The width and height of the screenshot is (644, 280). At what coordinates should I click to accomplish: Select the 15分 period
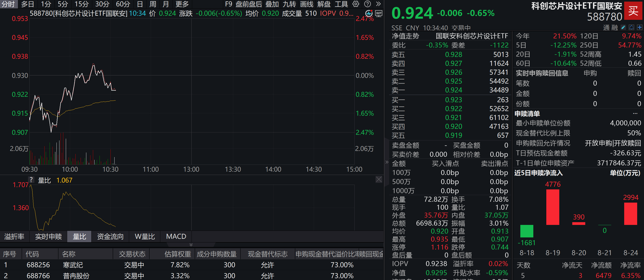82,4
